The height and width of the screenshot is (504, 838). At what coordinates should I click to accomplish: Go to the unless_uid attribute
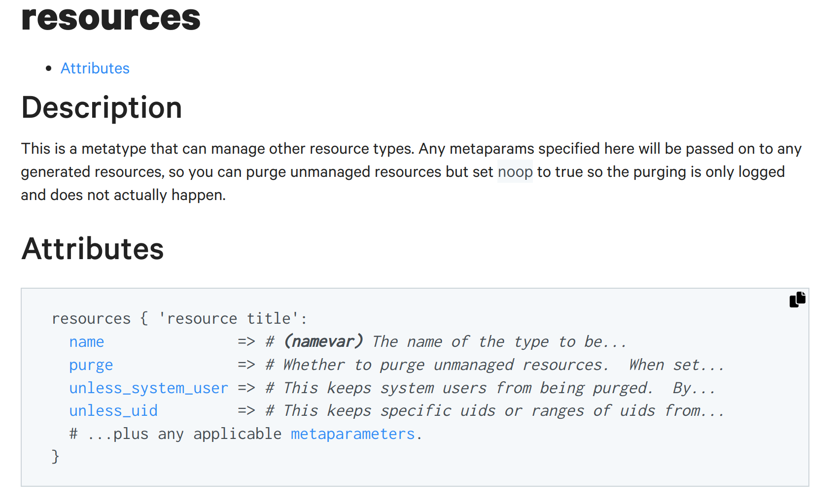pyautogui.click(x=113, y=411)
